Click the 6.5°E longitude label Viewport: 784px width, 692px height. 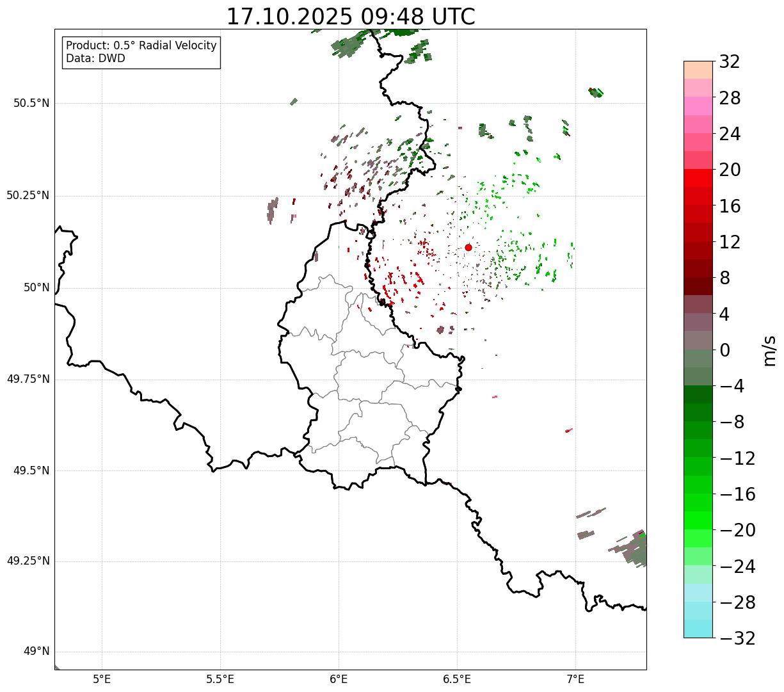[457, 679]
